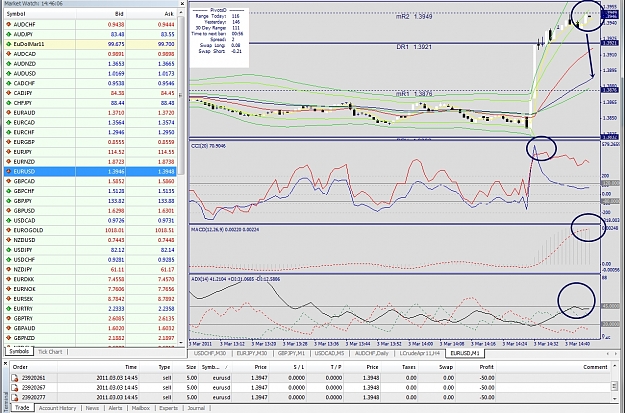Image resolution: width=625 pixels, height=413 pixels.
Task: Click the AUDCHF symbol arrow icon
Action: point(8,24)
